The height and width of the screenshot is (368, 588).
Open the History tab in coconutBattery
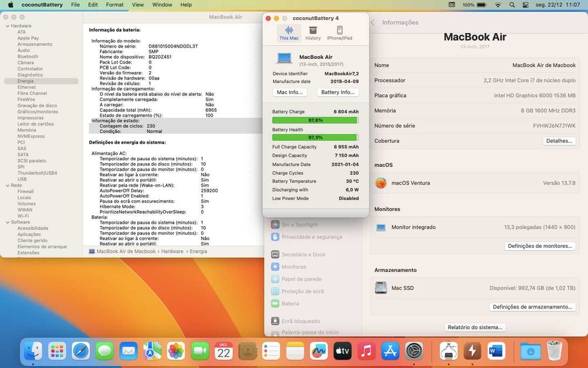point(313,33)
